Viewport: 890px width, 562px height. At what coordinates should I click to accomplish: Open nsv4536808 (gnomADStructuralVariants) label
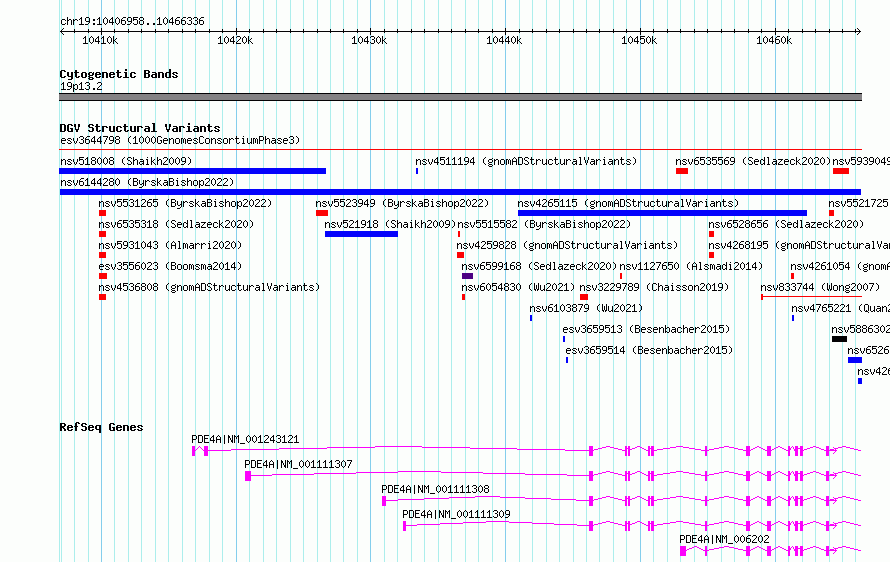tap(209, 287)
